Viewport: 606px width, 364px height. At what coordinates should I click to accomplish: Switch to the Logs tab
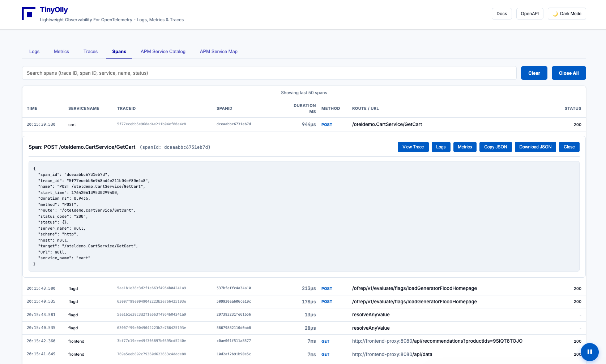pyautogui.click(x=34, y=52)
